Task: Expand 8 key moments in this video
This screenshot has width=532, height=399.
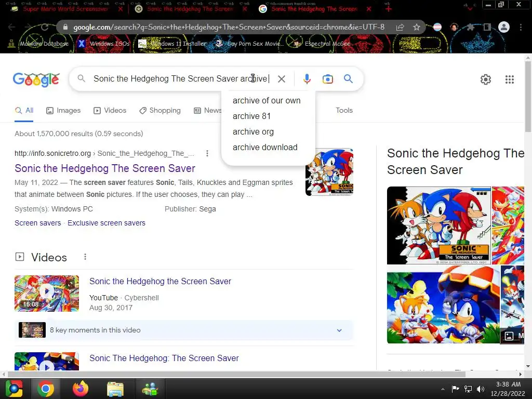Action: [339, 330]
